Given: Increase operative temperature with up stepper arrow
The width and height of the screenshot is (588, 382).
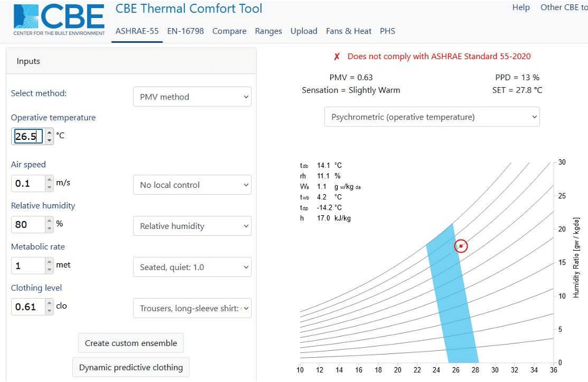Looking at the screenshot, I should tap(50, 132).
